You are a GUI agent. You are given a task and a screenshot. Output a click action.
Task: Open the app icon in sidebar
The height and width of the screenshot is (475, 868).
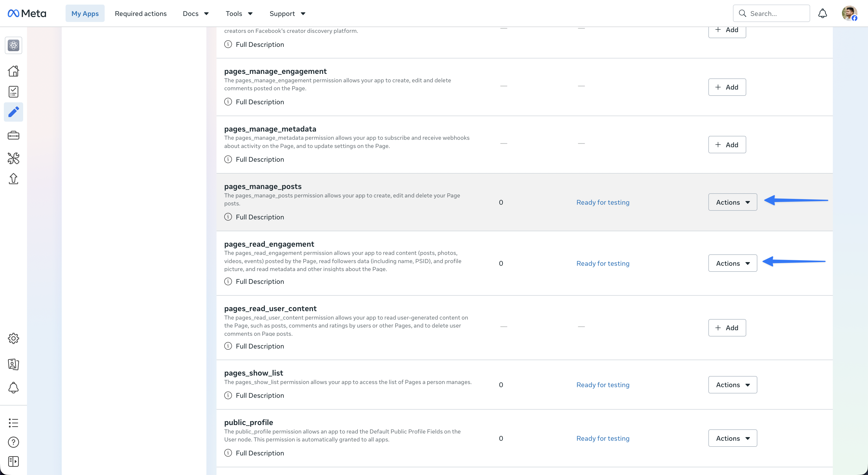click(14, 45)
